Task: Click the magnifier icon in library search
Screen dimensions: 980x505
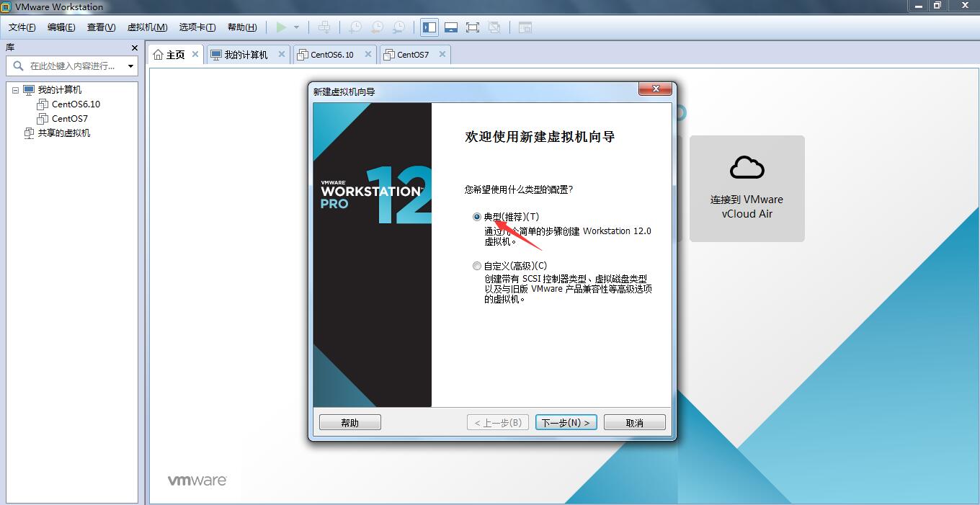Action: (19, 66)
